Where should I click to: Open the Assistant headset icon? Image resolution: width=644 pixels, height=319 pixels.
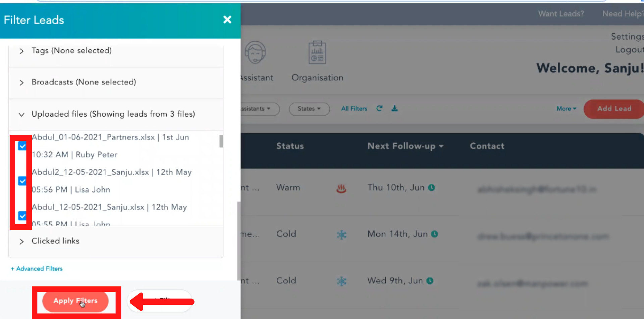[255, 53]
